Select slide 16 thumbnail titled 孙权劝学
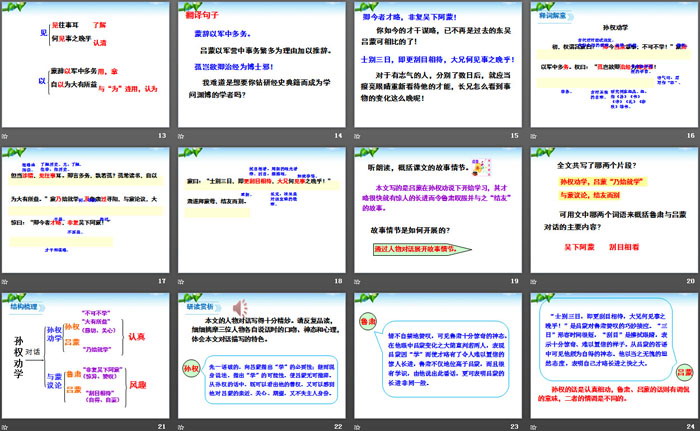This screenshot has height=431, width=700. pos(614,64)
